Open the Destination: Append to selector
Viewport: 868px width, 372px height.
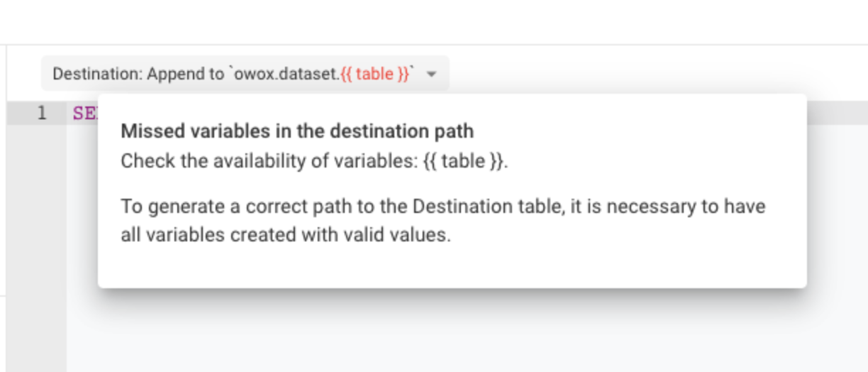pyautogui.click(x=245, y=73)
